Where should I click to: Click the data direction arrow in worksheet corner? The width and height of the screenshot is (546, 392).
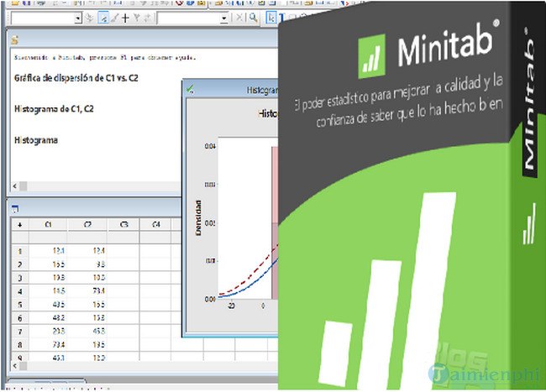(x=20, y=225)
